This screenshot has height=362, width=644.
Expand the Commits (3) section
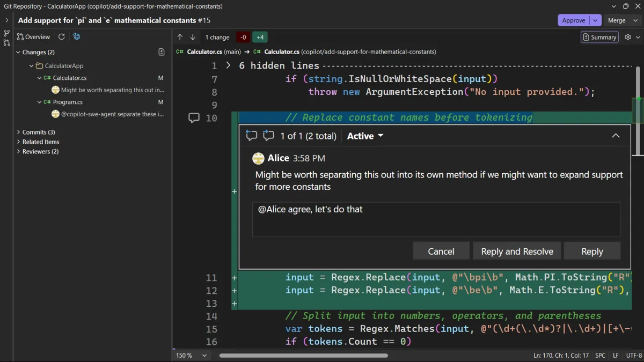tap(18, 132)
